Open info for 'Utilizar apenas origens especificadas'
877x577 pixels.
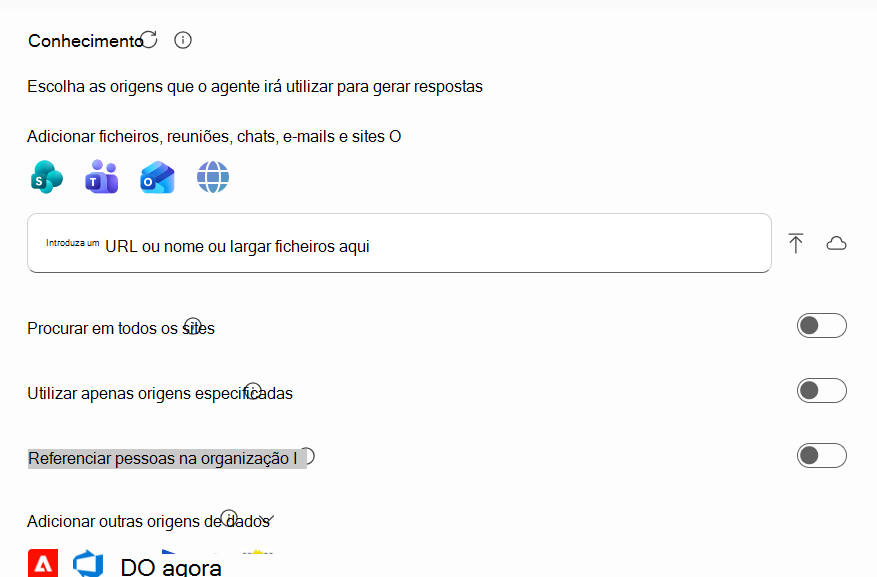(x=255, y=388)
